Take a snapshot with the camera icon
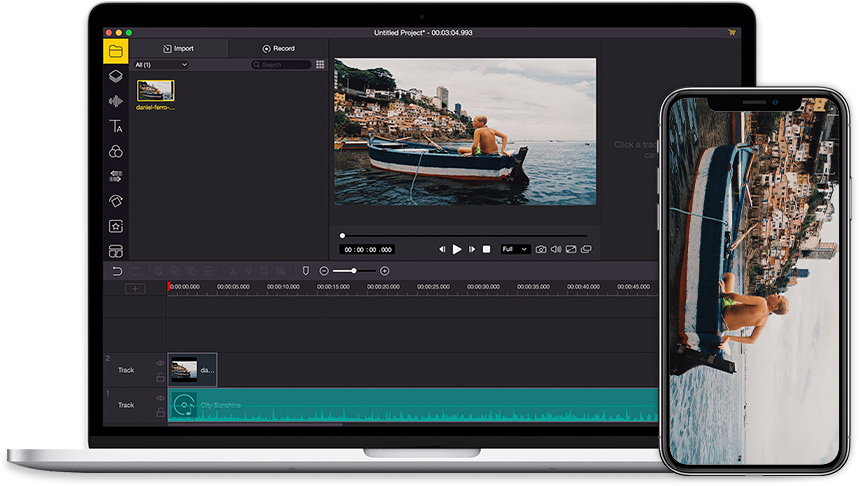This screenshot has height=486, width=859. (x=541, y=249)
